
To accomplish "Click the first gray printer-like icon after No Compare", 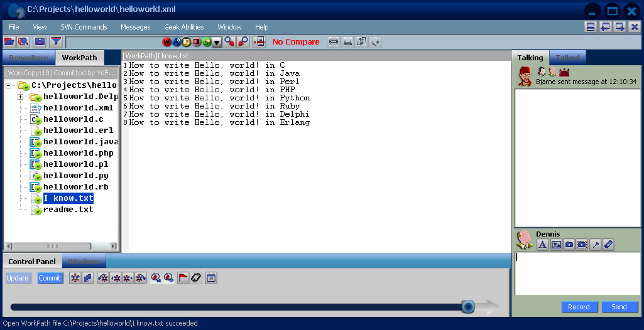I will point(334,41).
